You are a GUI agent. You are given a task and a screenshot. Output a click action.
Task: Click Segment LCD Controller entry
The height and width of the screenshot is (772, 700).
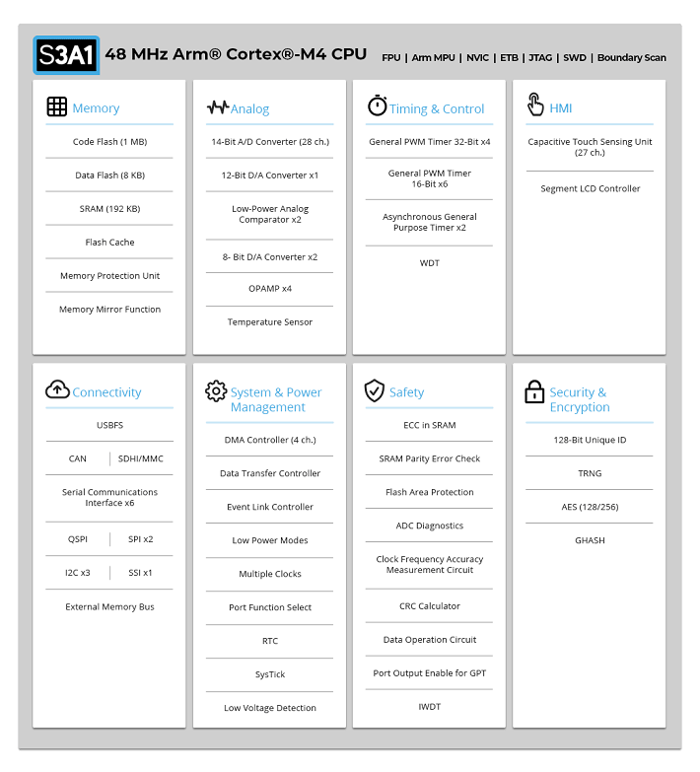click(590, 188)
